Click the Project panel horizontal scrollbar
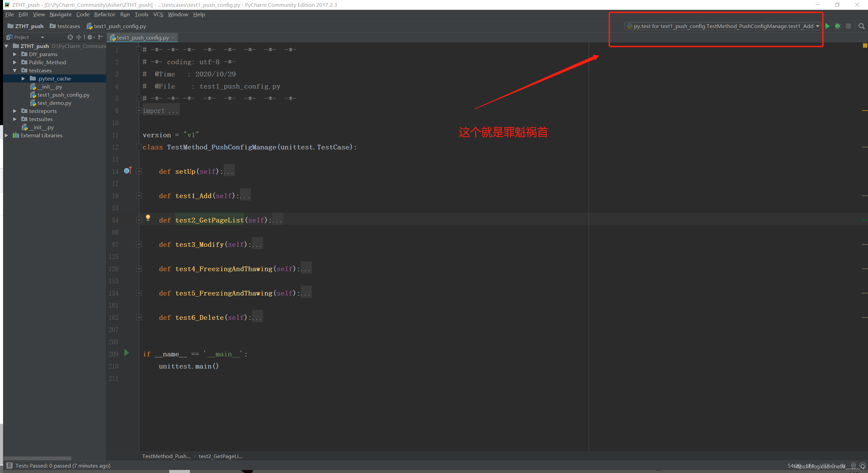The height and width of the screenshot is (473, 868). (37, 458)
